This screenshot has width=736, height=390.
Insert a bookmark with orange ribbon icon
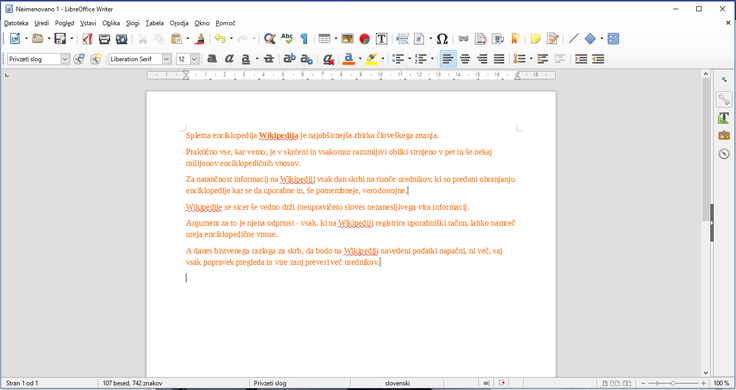tap(515, 38)
